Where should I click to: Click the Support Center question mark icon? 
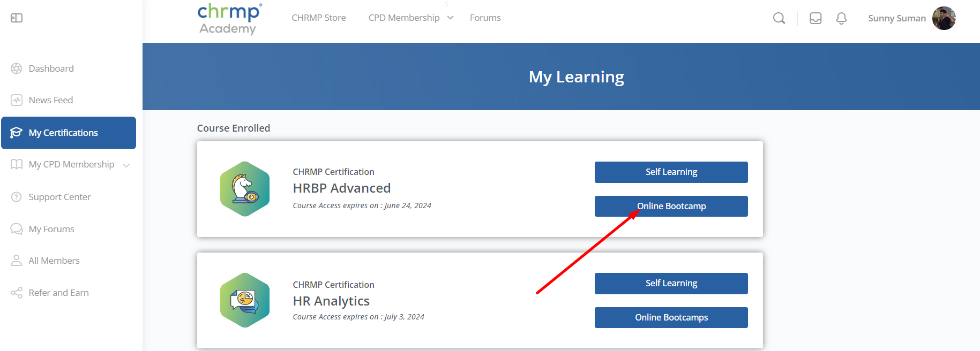pos(17,197)
